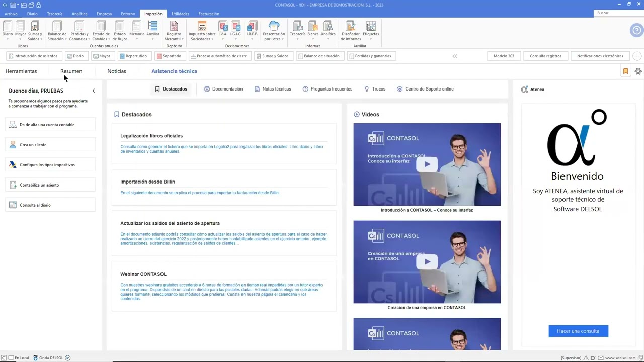Collapse the Buenos días side panel

coord(94,91)
